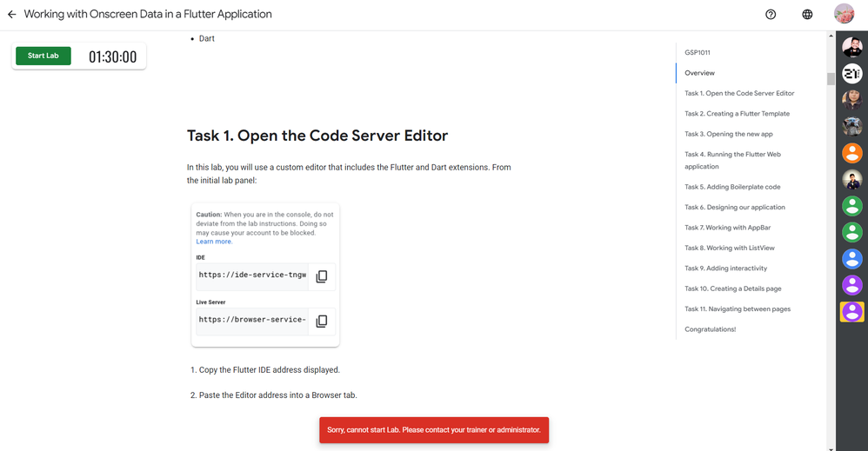Go to Task 10. Creating a Details page

click(x=733, y=289)
